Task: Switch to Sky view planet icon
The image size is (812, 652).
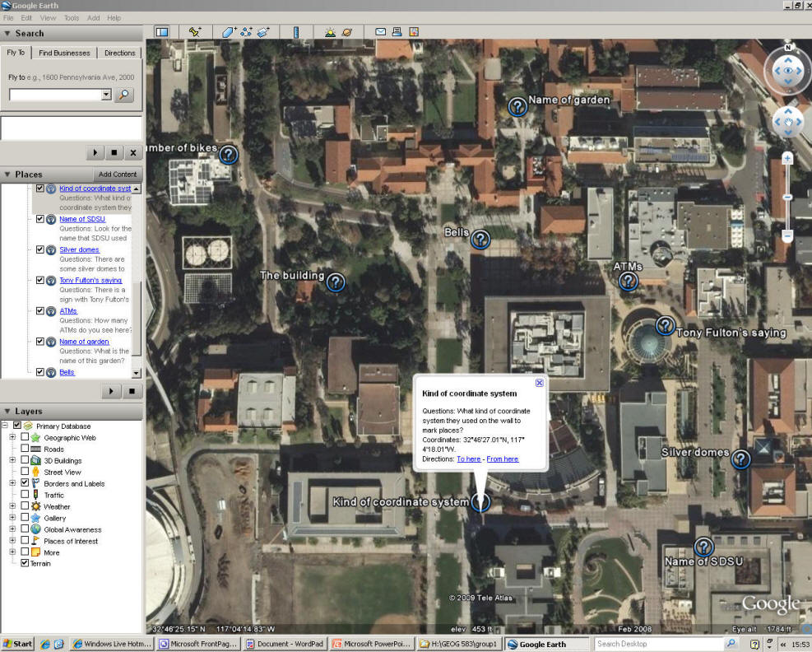Action: [x=347, y=32]
